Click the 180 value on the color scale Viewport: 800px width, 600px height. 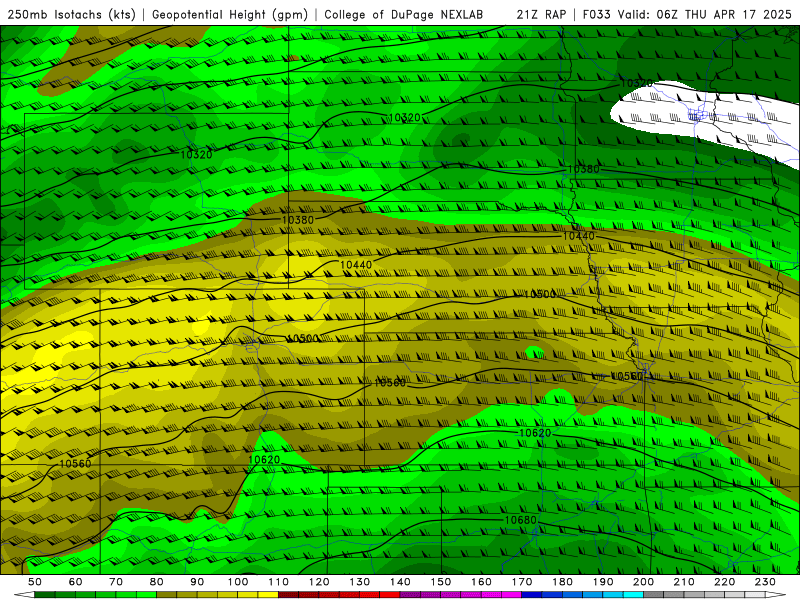[562, 582]
